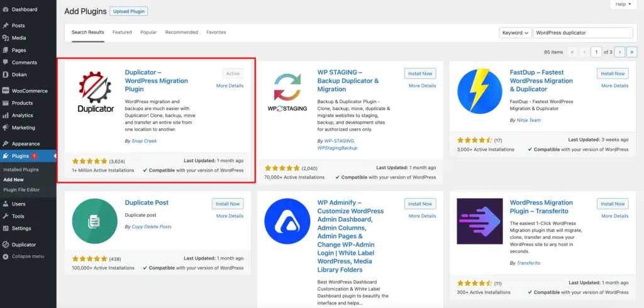Click the Products icon in sidebar
Image resolution: width=644 pixels, height=308 pixels.
tap(5, 103)
